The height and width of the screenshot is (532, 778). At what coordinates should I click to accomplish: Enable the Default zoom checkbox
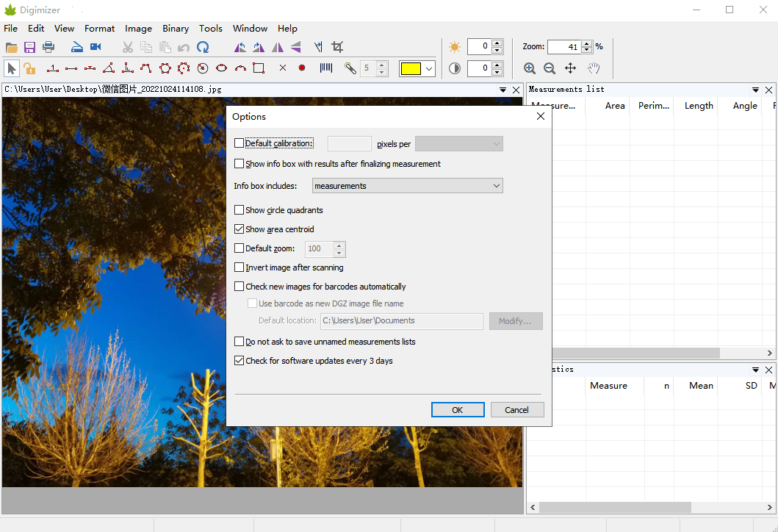click(239, 248)
